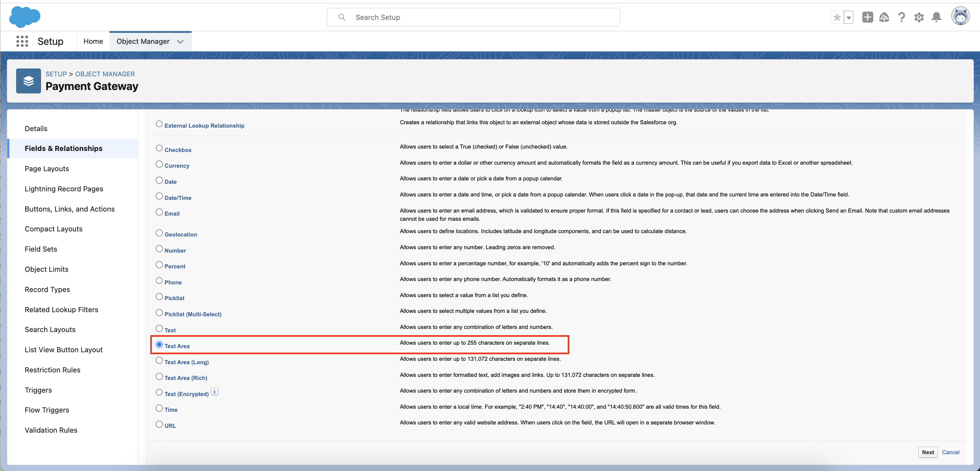
Task: Expand the Object Manager menu
Action: 181,41
